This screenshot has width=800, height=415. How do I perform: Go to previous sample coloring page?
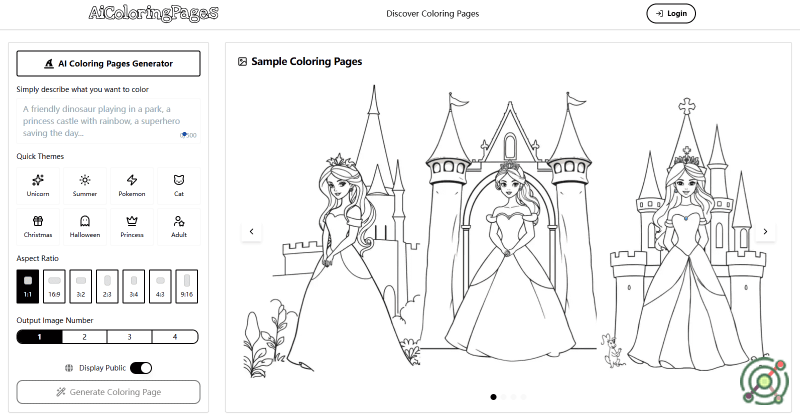pyautogui.click(x=251, y=231)
